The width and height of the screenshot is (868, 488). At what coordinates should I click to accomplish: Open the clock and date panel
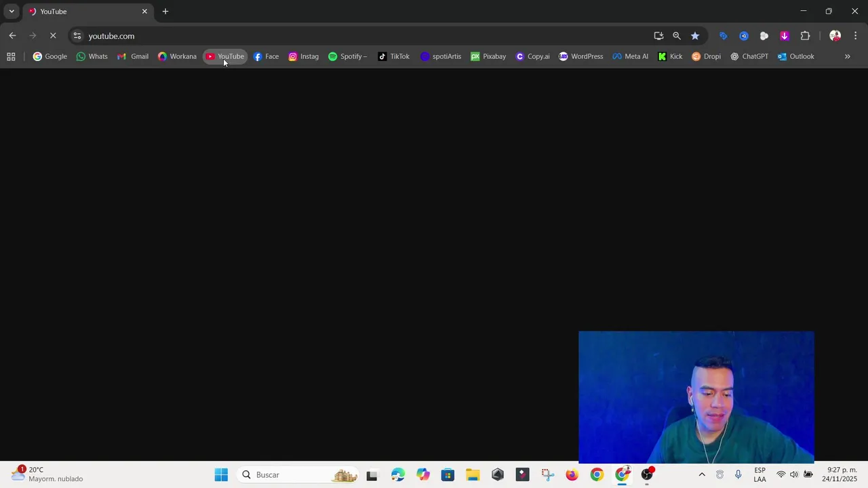click(x=840, y=474)
